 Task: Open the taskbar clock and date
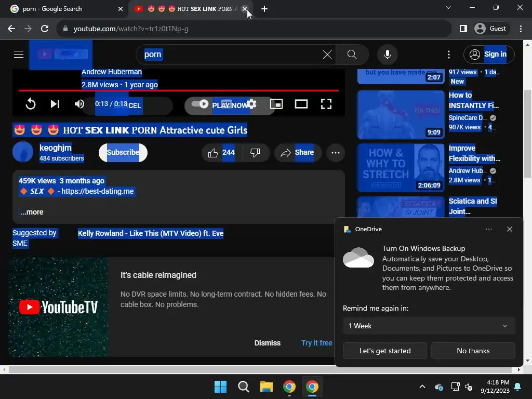point(495,387)
